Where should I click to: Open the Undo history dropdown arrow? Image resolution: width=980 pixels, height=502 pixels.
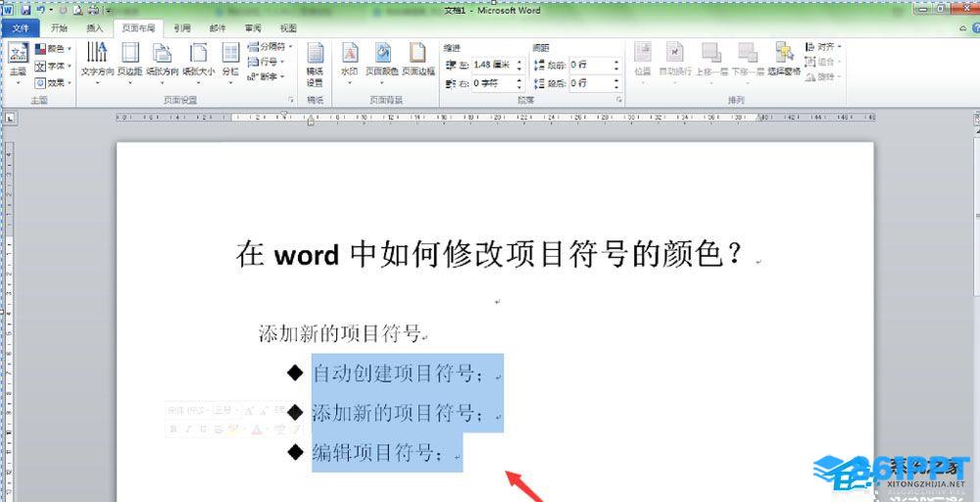click(51, 10)
